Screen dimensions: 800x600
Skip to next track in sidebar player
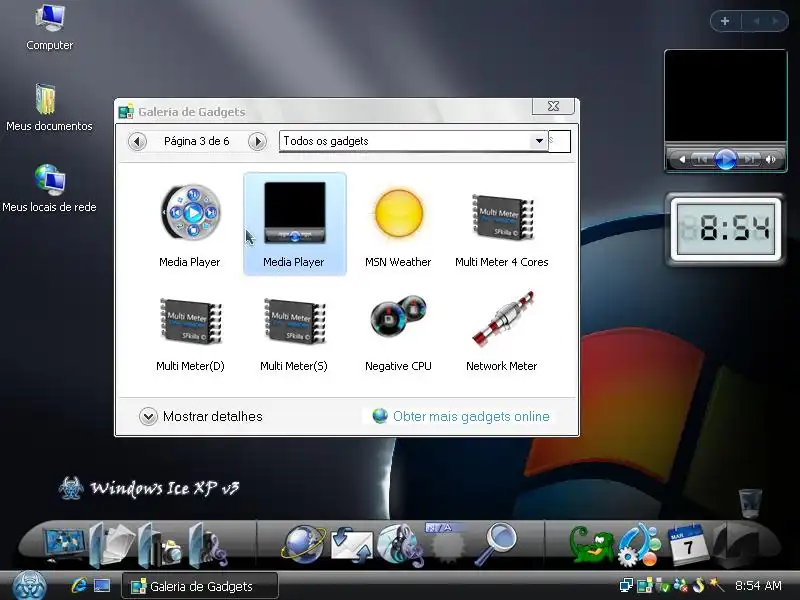pos(749,160)
